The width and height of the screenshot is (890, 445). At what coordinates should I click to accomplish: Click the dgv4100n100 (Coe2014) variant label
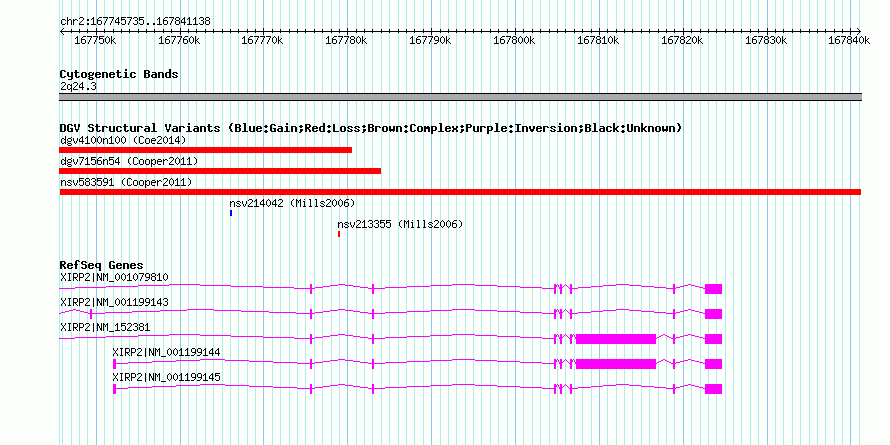click(123, 140)
